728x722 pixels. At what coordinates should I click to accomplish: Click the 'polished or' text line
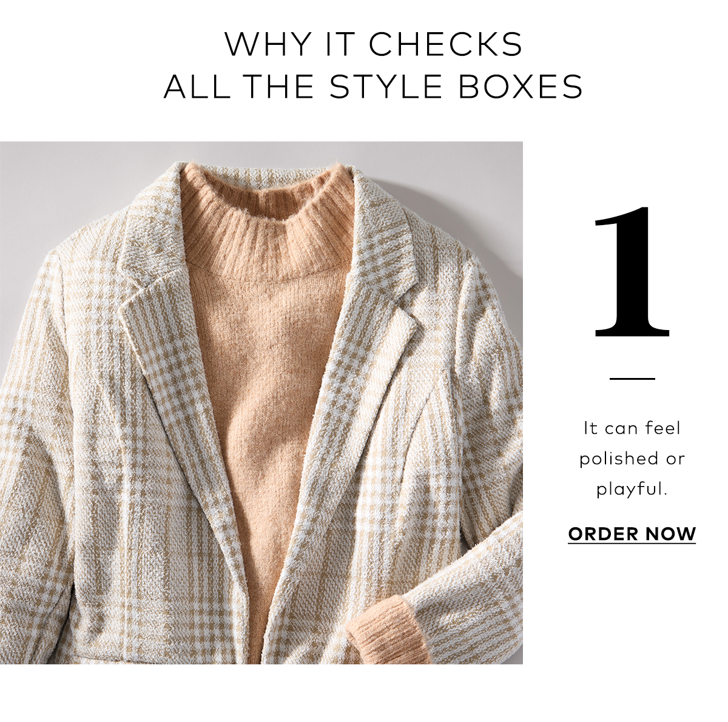(632, 459)
